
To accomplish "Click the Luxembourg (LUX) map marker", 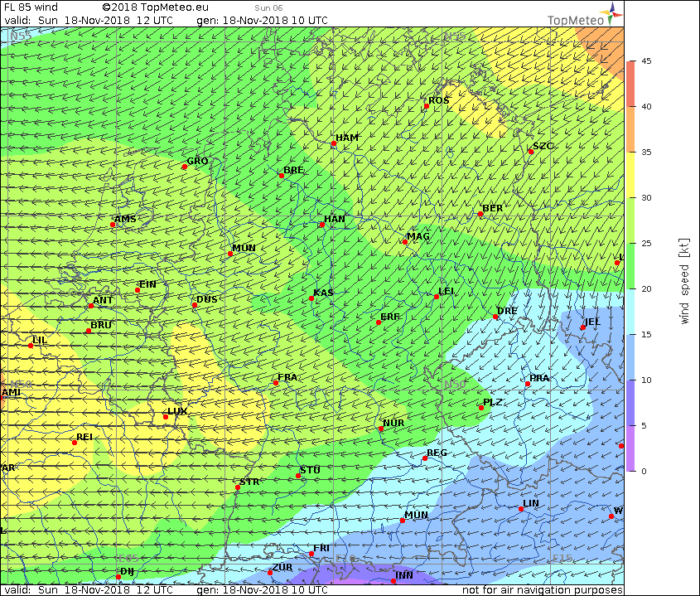I will (166, 416).
